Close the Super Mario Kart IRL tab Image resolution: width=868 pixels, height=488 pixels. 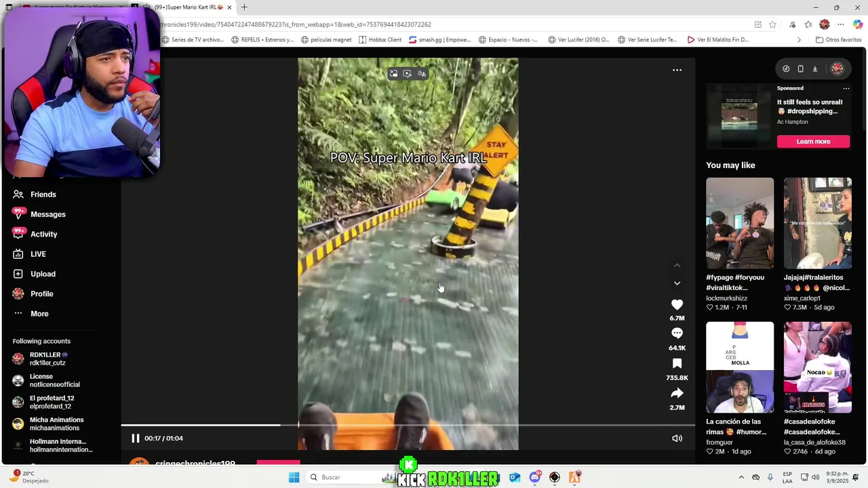tap(229, 7)
